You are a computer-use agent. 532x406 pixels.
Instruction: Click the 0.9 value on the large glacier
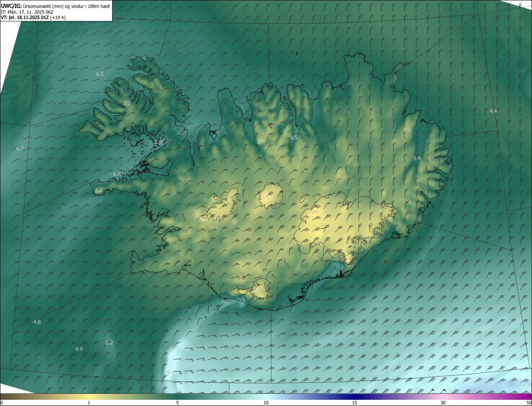[x=315, y=212]
